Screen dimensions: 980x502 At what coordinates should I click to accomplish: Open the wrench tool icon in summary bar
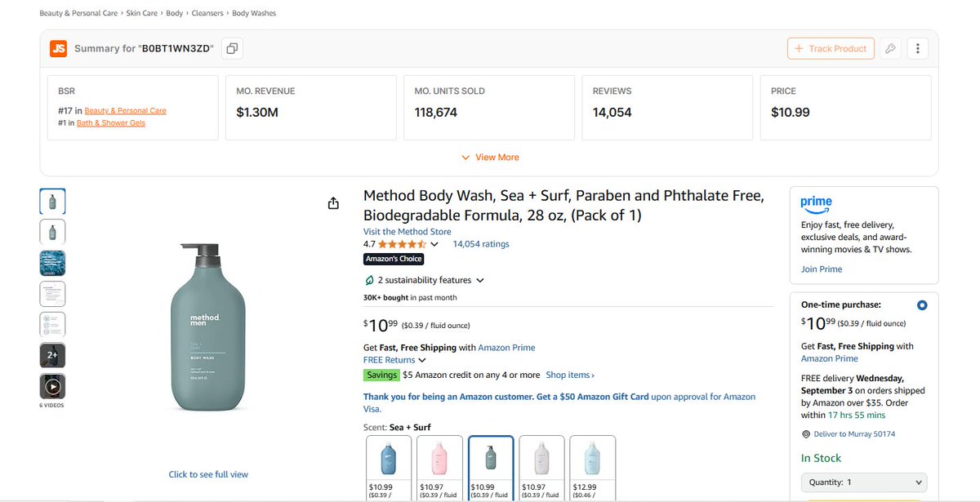[x=890, y=49]
